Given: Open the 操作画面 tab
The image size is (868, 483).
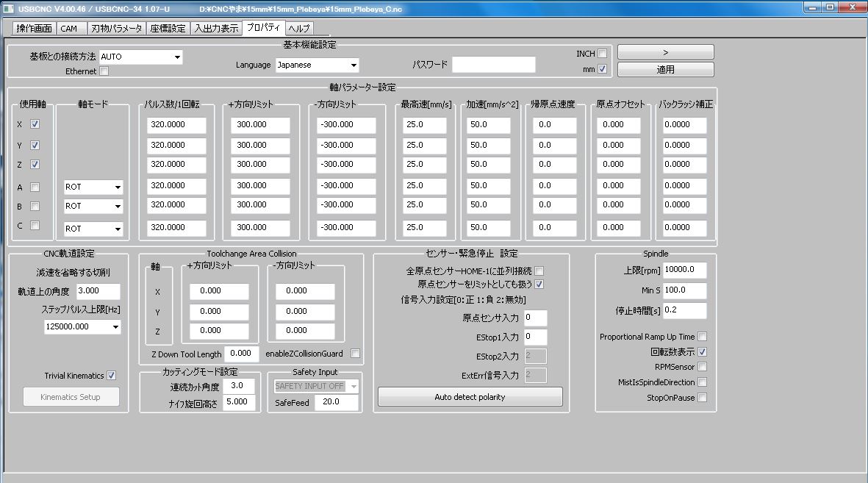Looking at the screenshot, I should (x=34, y=29).
